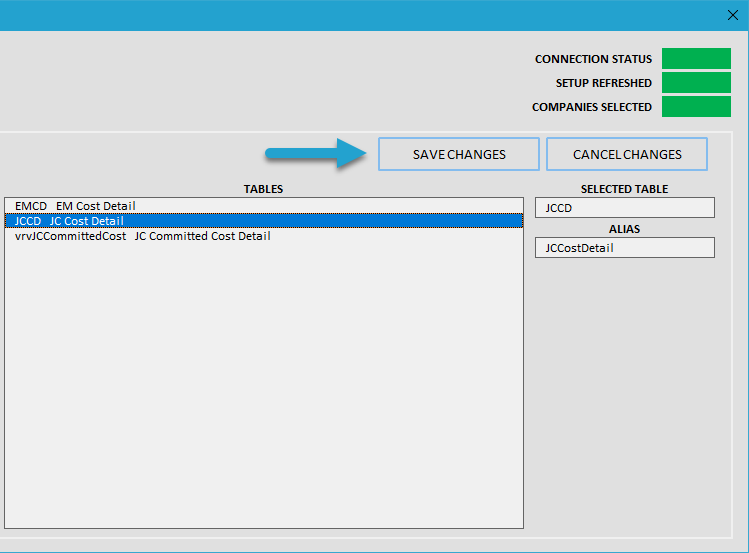Click the Setup Refreshed green indicator
The width and height of the screenshot is (749, 553).
696,83
